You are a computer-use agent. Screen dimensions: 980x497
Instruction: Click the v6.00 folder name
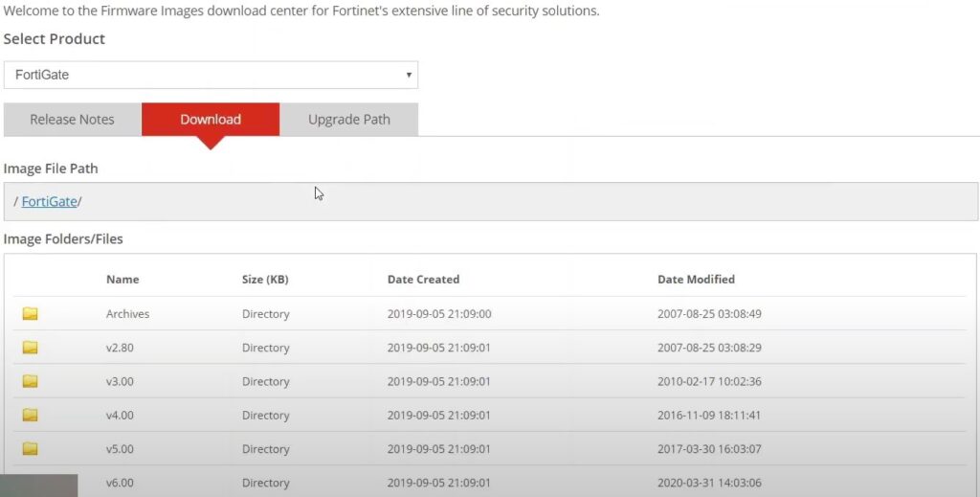120,483
